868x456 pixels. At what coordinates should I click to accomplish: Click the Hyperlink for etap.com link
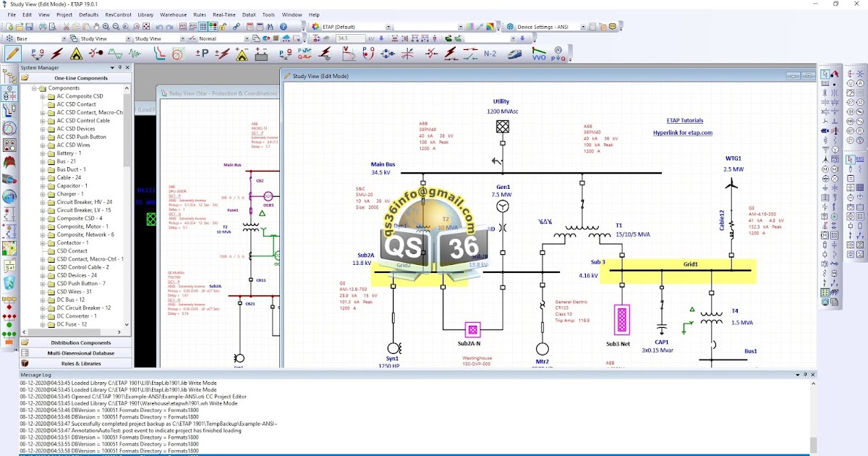point(682,132)
